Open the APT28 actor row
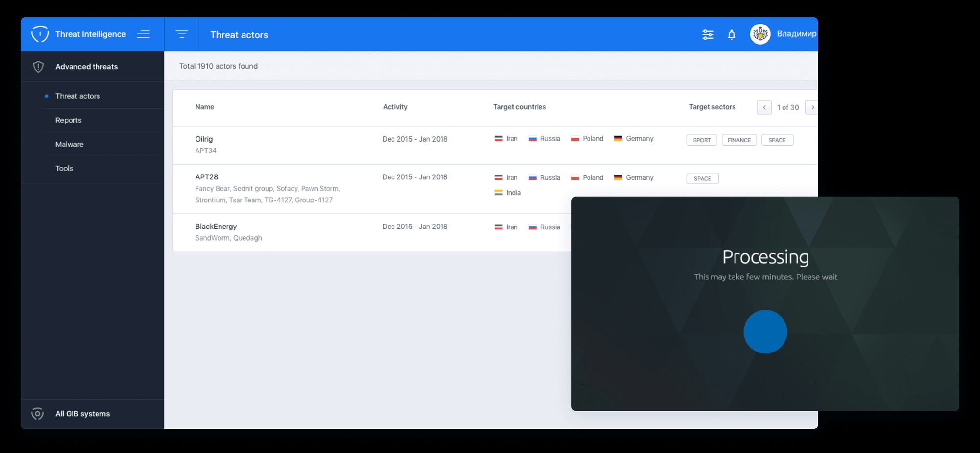980x453 pixels. click(x=495, y=189)
